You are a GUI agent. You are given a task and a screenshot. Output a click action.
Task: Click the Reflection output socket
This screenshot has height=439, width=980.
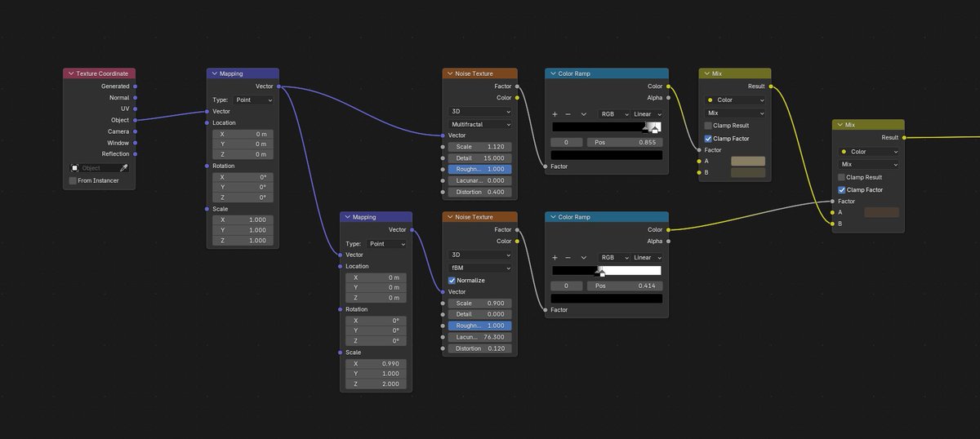[135, 153]
